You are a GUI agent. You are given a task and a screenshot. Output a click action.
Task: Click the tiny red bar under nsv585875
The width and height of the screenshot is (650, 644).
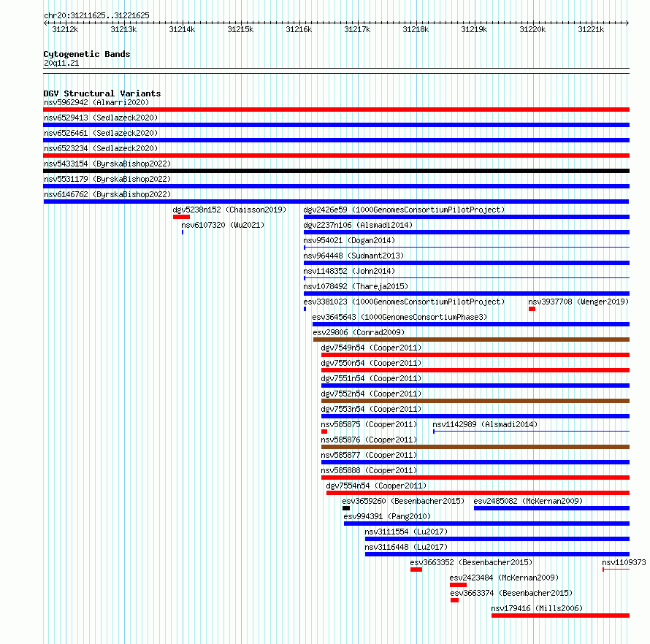pos(324,432)
